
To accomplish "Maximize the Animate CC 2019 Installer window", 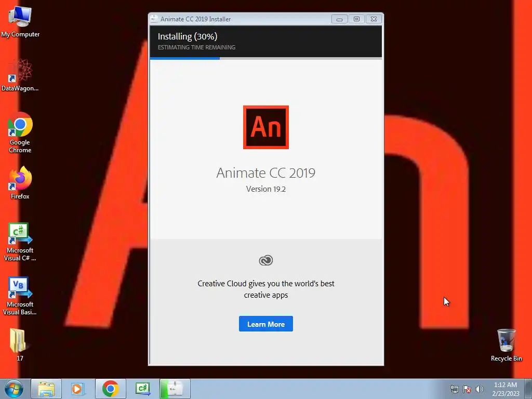I will (356, 19).
